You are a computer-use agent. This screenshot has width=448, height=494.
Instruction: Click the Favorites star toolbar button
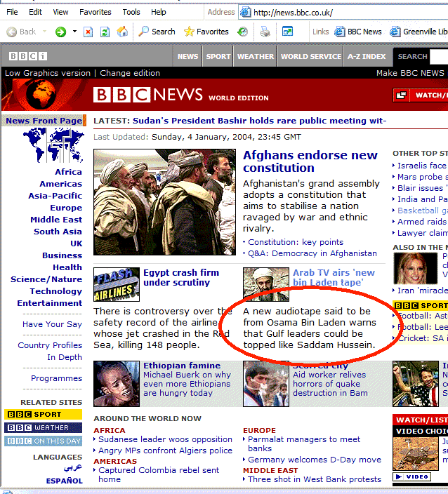click(x=206, y=32)
